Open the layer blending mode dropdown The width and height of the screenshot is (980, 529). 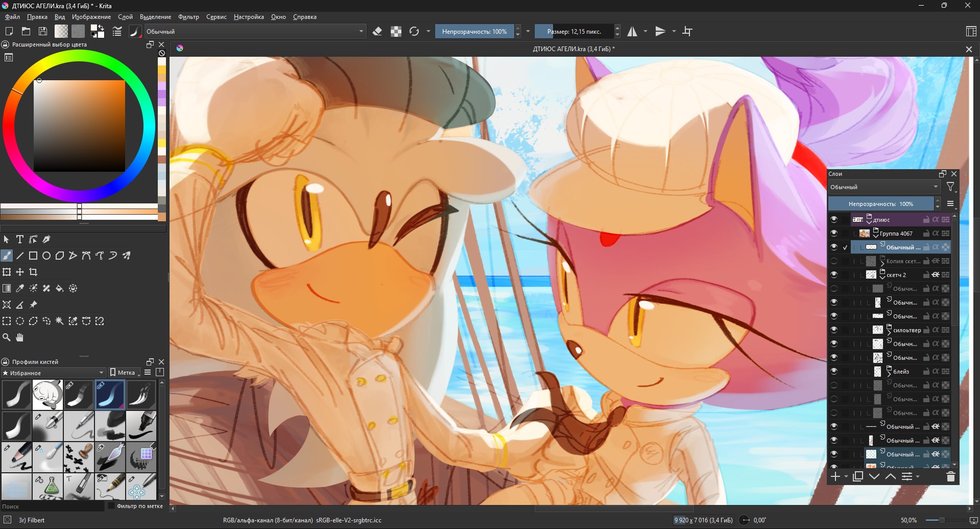884,187
